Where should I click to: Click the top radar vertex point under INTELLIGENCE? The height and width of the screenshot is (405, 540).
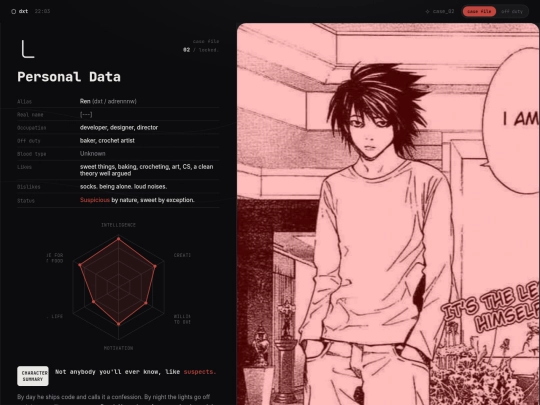pyautogui.click(x=118, y=239)
